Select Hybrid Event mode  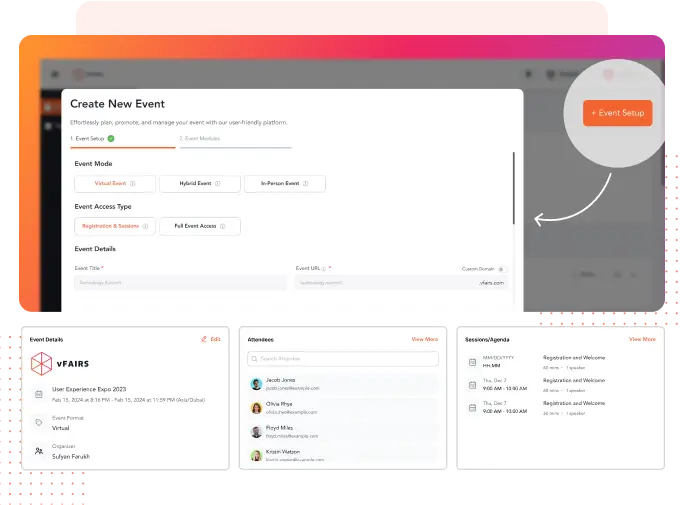point(200,184)
